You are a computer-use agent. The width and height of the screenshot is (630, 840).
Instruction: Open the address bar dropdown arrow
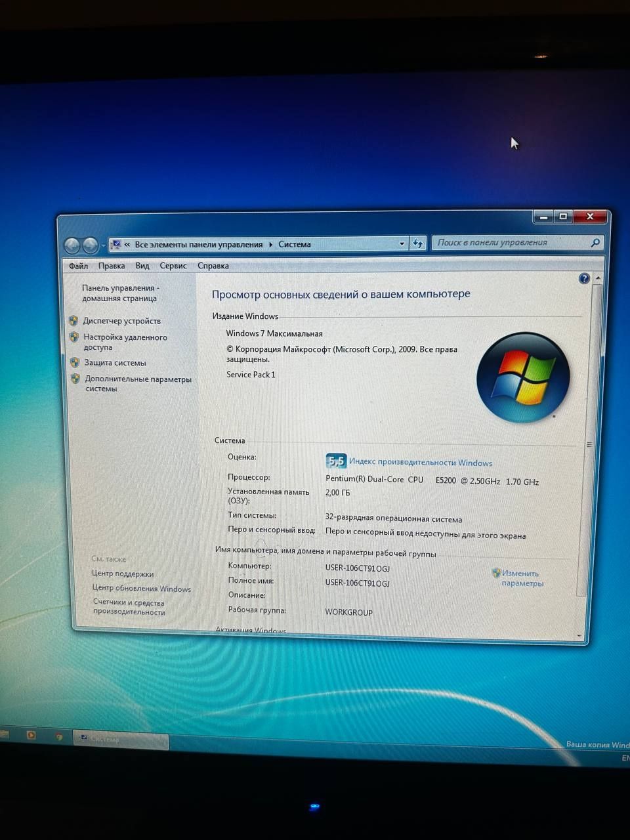pos(402,243)
